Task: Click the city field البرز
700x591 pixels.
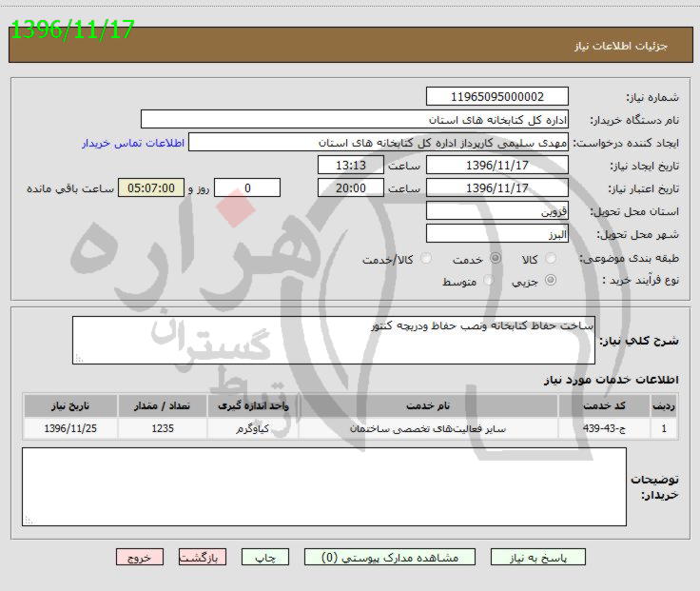Action: 496,233
